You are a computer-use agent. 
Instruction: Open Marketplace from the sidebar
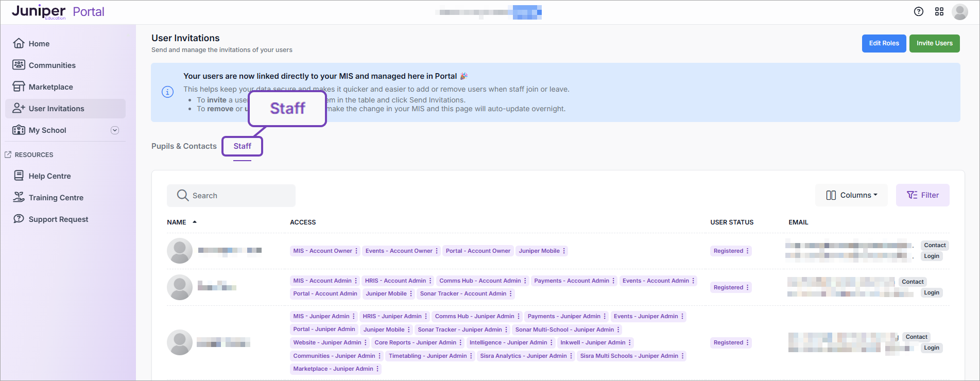65,87
